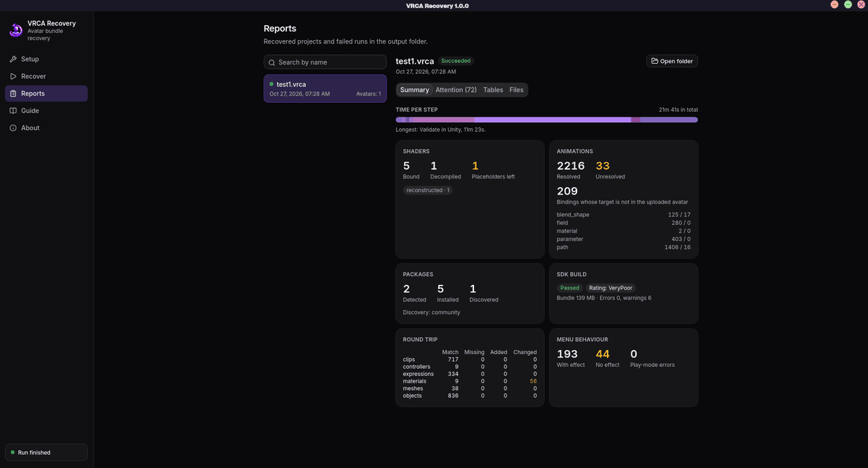Viewport: 868px width, 468px height.
Task: Click the expressions row label
Action: 418,374
